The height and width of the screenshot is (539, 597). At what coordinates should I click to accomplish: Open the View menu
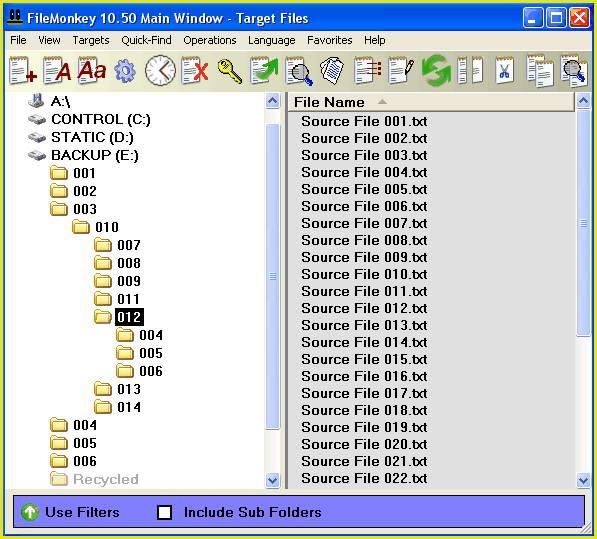49,40
